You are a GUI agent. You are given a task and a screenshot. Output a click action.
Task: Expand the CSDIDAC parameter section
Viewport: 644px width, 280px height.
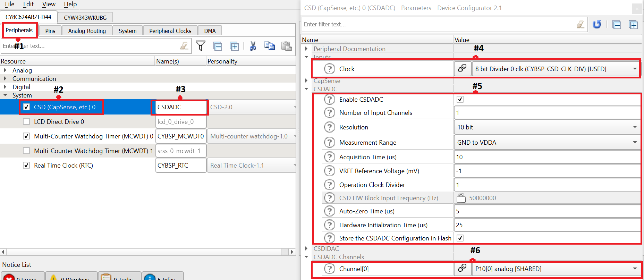(x=306, y=248)
